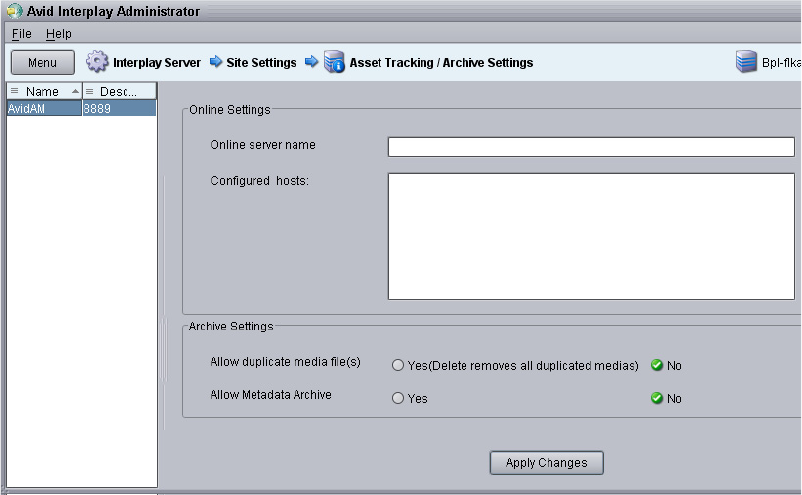
Task: Click the Interplay Server gear icon
Action: [x=97, y=62]
